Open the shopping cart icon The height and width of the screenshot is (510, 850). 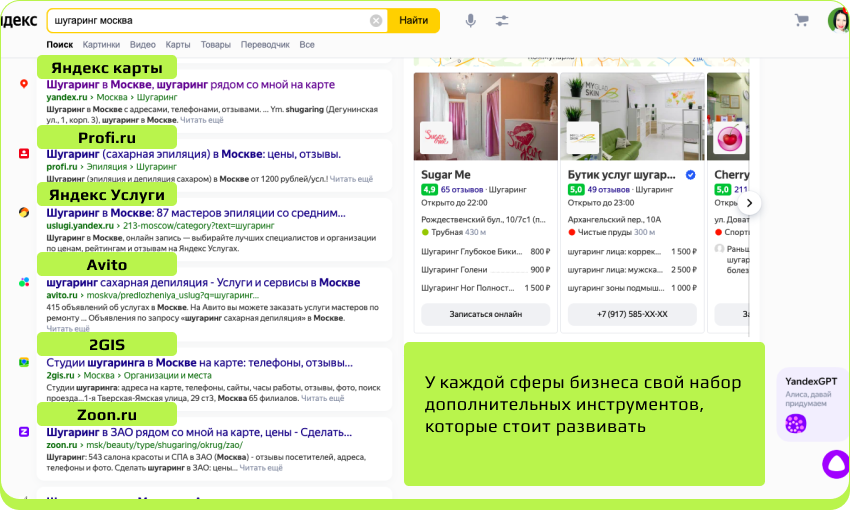point(801,21)
